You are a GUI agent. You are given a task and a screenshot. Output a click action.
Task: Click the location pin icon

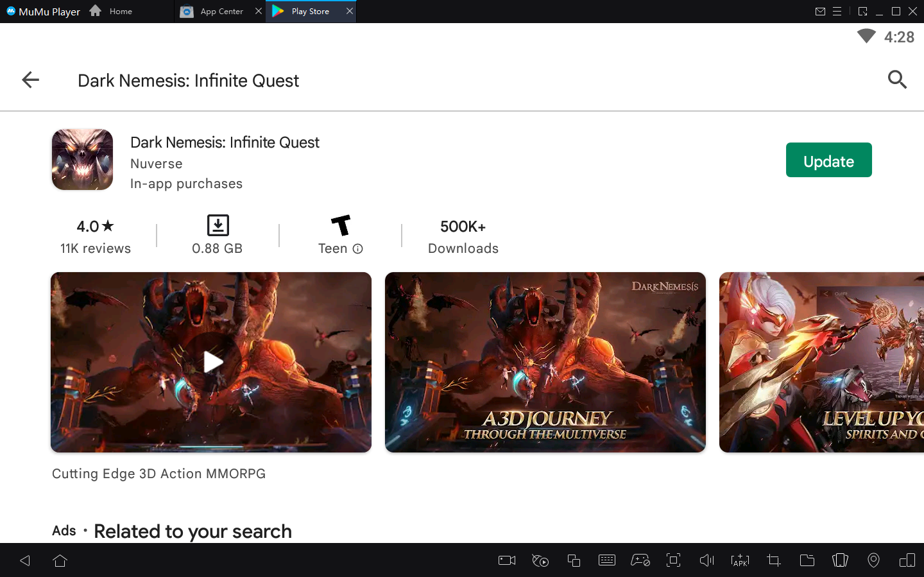pos(873,560)
